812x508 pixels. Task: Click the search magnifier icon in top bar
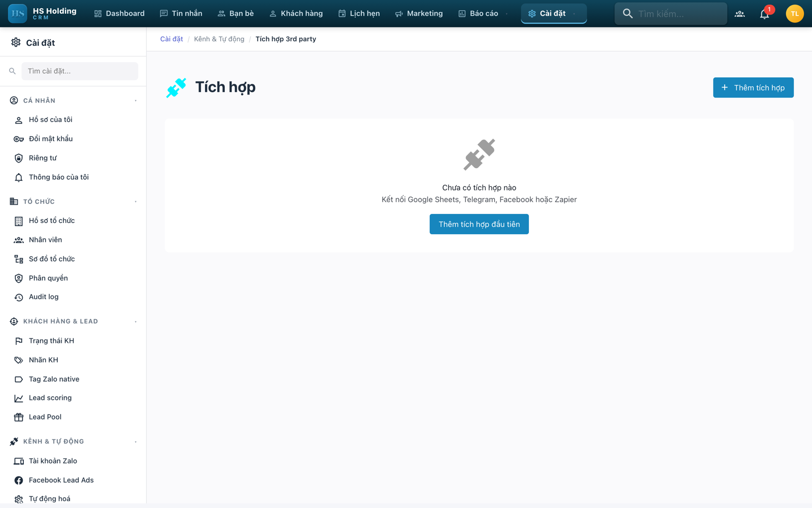click(628, 14)
